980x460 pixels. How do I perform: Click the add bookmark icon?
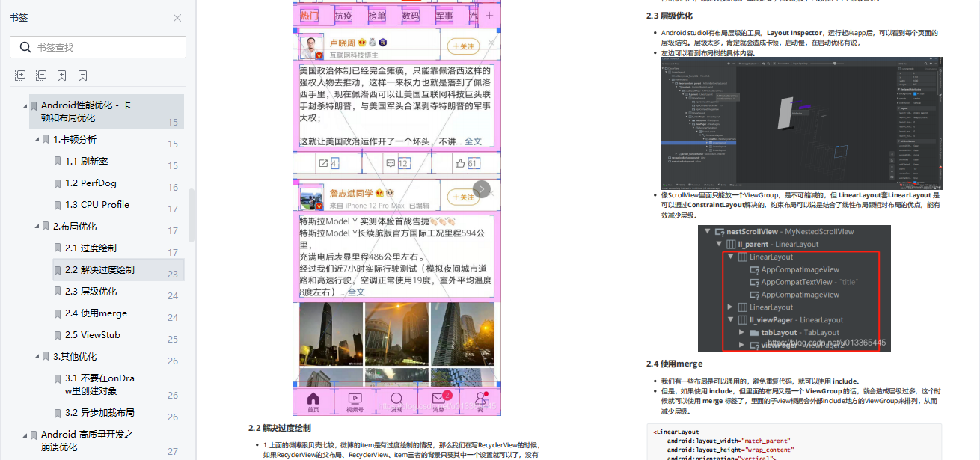click(62, 76)
